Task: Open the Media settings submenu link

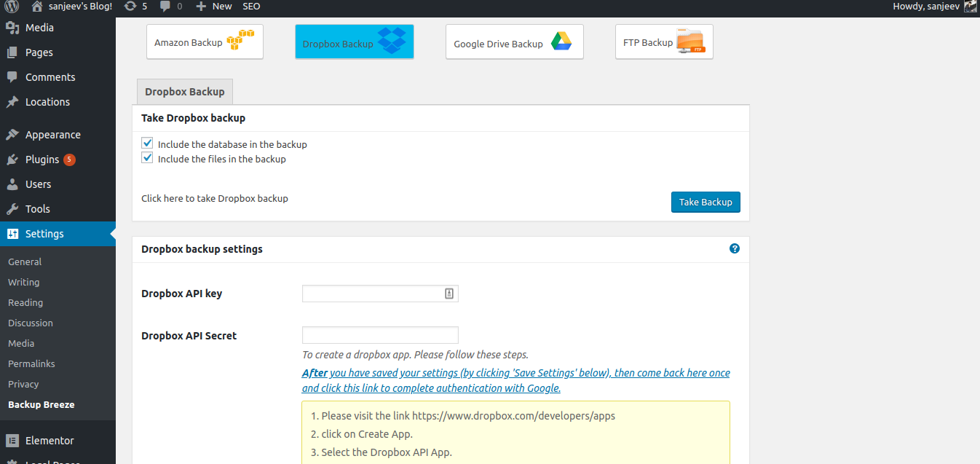Action: click(x=21, y=343)
